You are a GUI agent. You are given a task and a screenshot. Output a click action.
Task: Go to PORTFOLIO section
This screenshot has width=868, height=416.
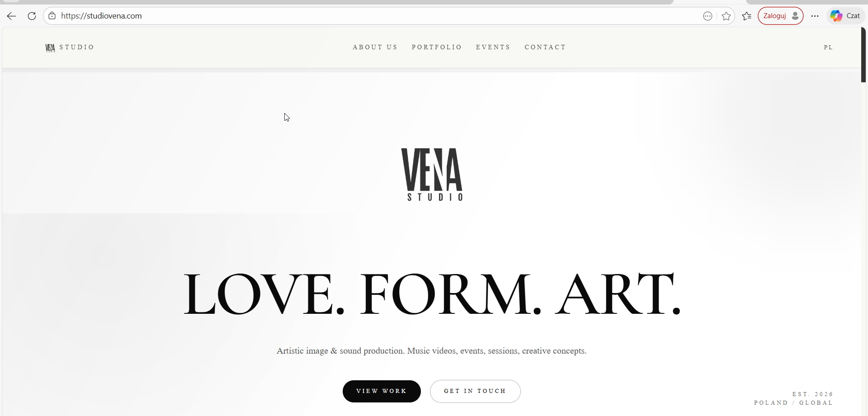point(437,47)
